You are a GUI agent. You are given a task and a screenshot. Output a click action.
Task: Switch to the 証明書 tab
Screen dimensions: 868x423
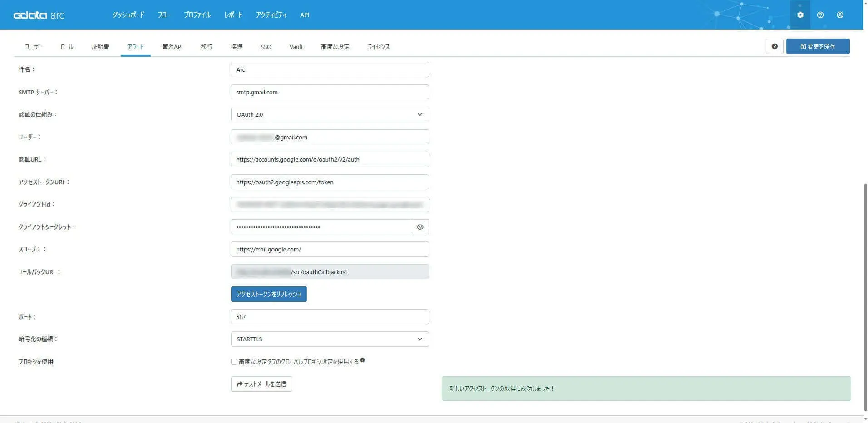(x=100, y=47)
